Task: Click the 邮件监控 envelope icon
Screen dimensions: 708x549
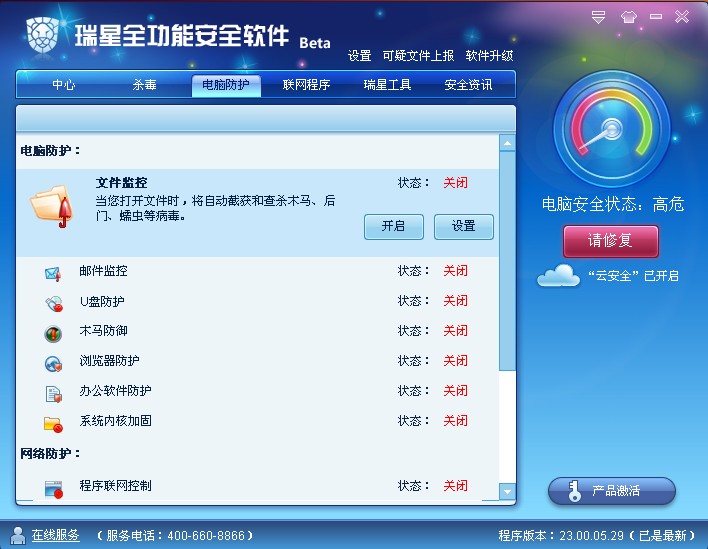Action: [53, 274]
